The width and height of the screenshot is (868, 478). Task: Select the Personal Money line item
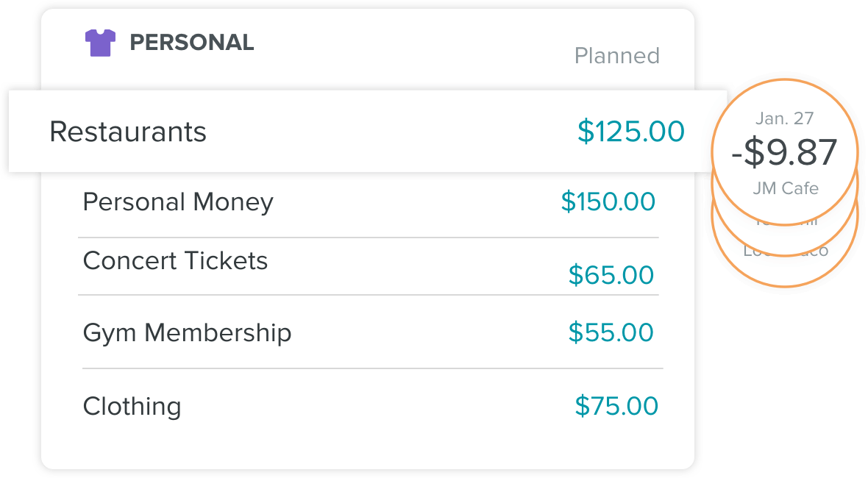click(x=178, y=202)
